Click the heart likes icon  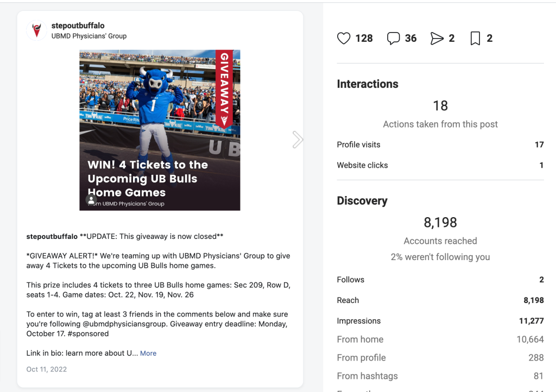tap(344, 39)
